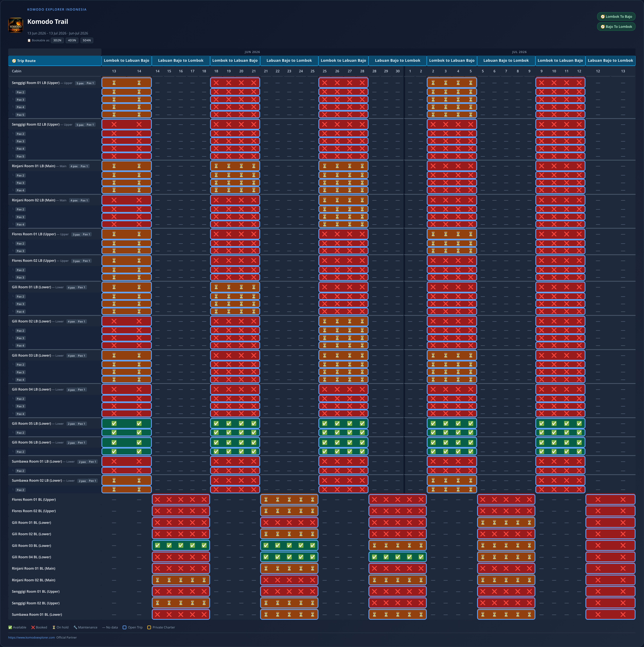Select Labuan Bajo to Lombok header above 12–13 Jul

pyautogui.click(x=610, y=61)
